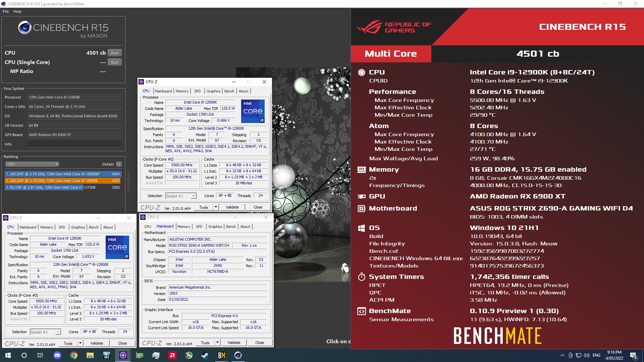
Task: Click the CPU chip icon in BenchMate panel
Action: 362,72
